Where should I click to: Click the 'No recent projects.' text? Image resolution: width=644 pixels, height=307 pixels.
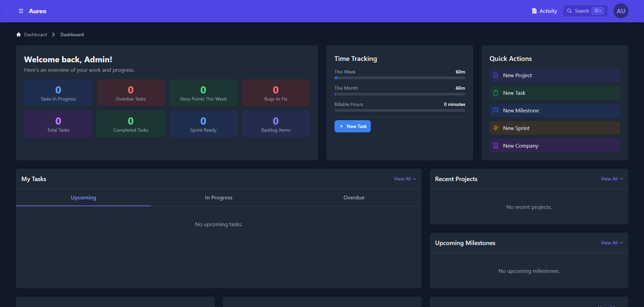(529, 207)
